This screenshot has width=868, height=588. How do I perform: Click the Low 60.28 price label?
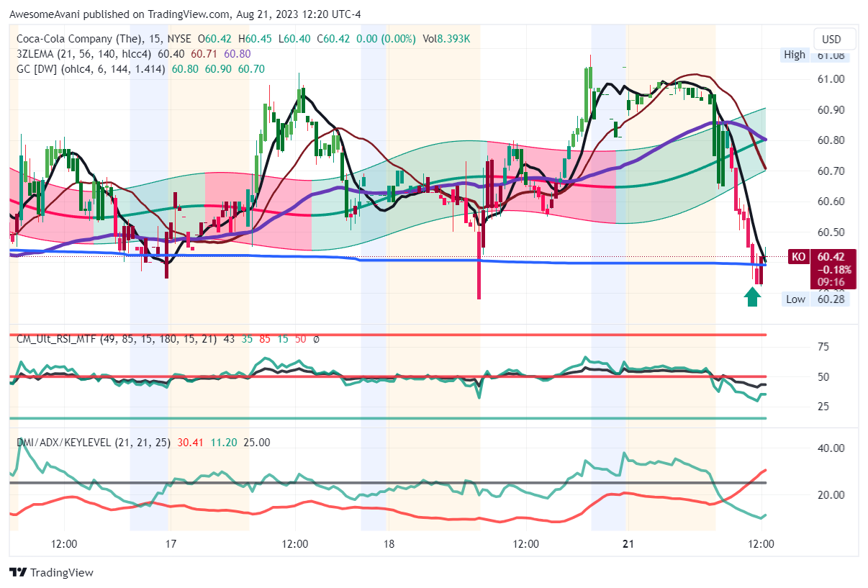(x=815, y=299)
